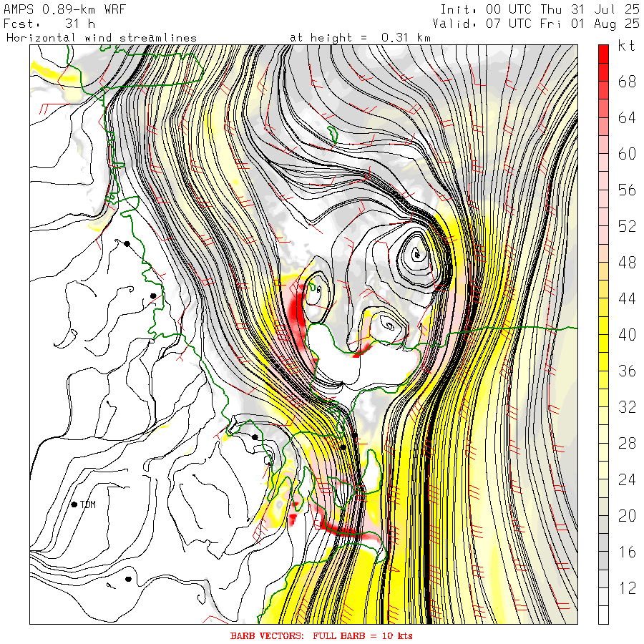Click the 'BARB VECTORS: FULL BARB = 10 kts' legend
This screenshot has height=644, width=644.
(321, 636)
